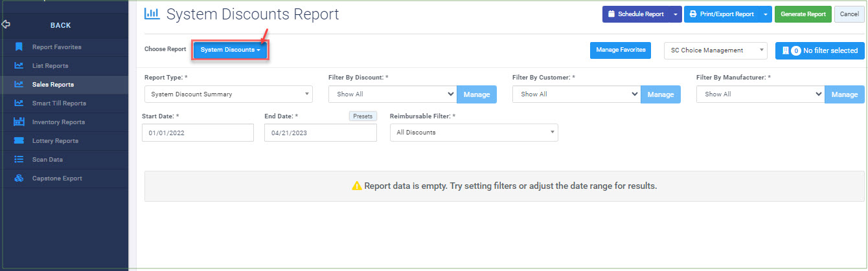Open Smart Till Reports icon
This screenshot has width=868, height=271.
click(x=19, y=103)
